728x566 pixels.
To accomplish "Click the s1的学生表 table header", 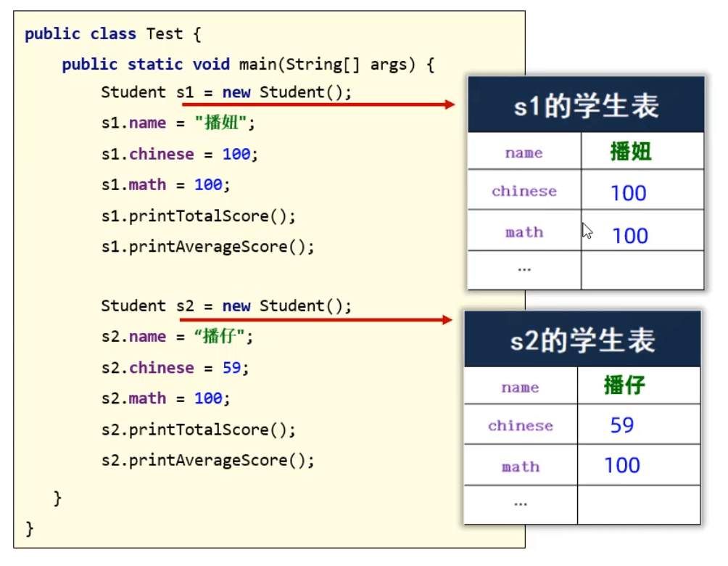I will pos(586,105).
